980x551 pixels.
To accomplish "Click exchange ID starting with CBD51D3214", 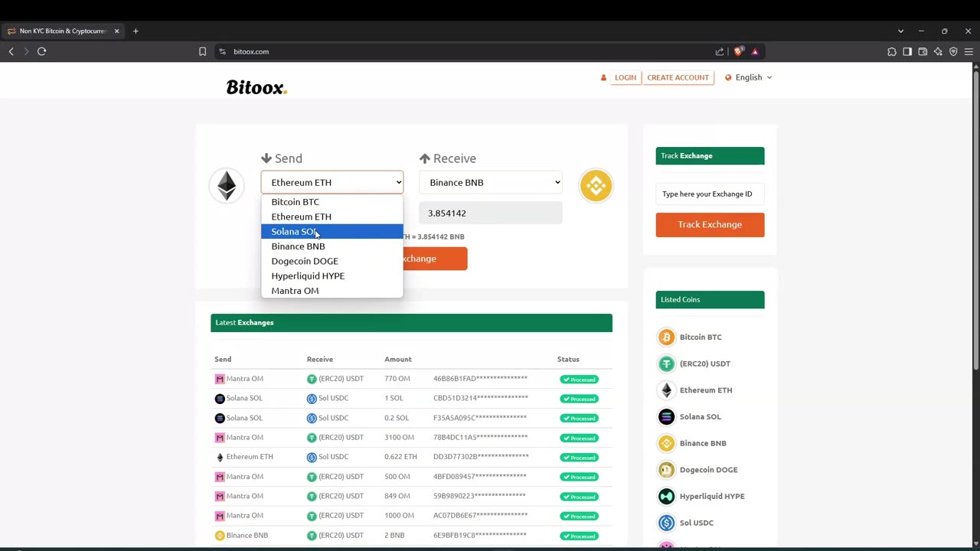I will coord(481,398).
